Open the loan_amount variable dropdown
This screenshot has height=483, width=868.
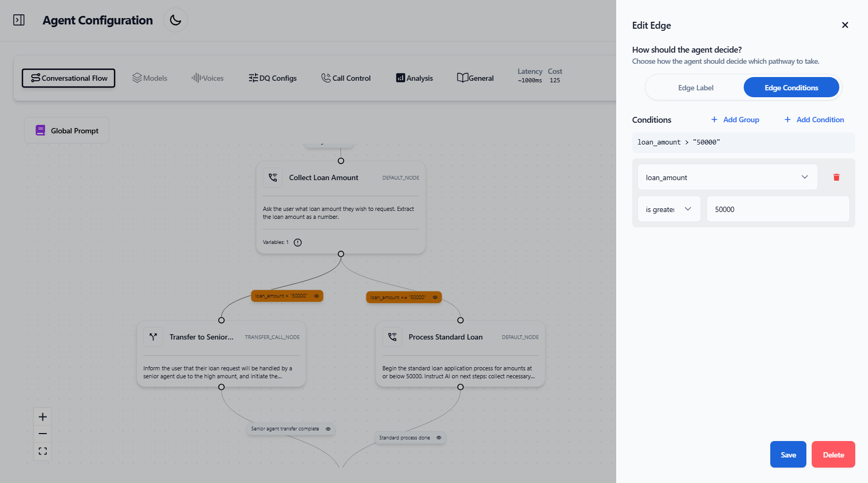point(727,177)
